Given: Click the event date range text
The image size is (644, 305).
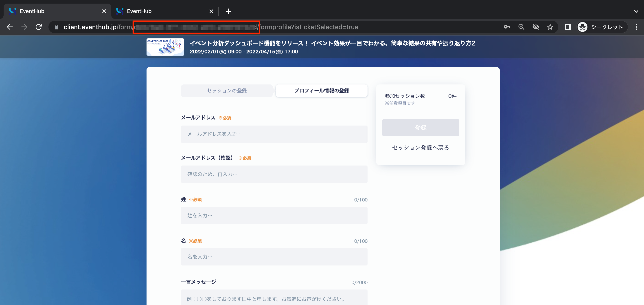Looking at the screenshot, I should point(244,51).
